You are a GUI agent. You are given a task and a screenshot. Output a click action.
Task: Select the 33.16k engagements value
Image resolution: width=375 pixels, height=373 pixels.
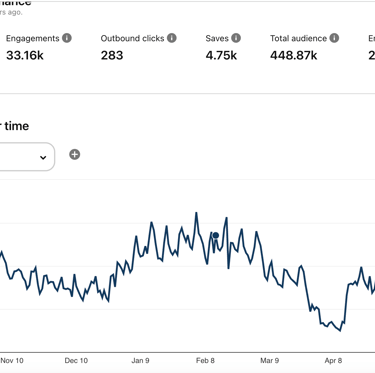[25, 55]
